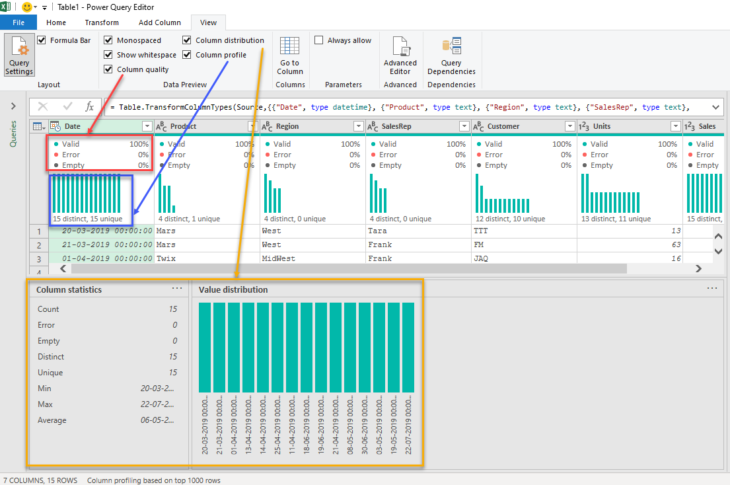Image resolution: width=730 pixels, height=485 pixels.
Task: Click the Date column datetime type icon
Action: coord(55,127)
